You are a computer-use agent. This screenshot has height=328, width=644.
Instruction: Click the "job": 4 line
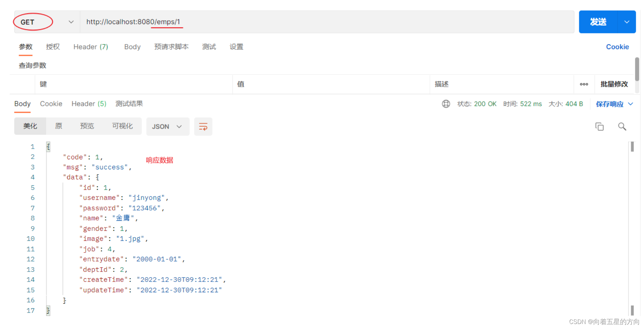click(97, 249)
